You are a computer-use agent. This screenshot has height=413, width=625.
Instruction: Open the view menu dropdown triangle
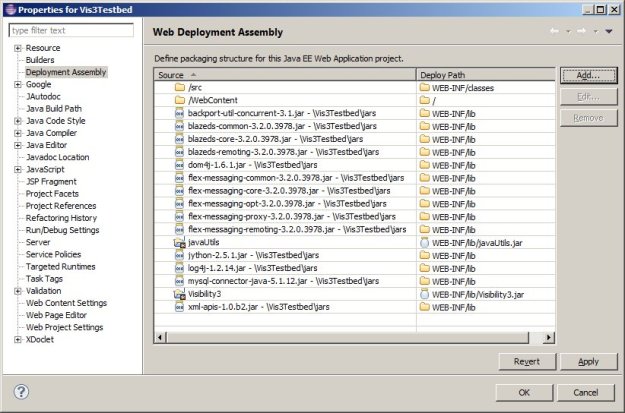click(609, 31)
